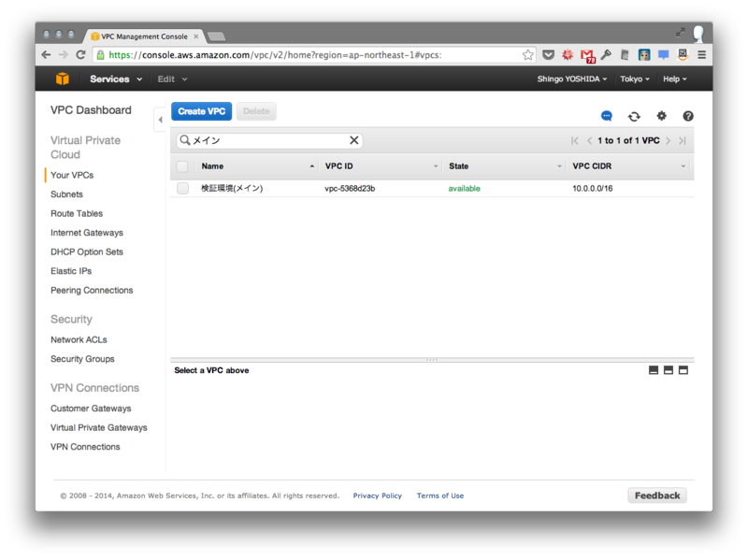
Task: Open the blue feedback chat bubble icon
Action: click(x=606, y=116)
